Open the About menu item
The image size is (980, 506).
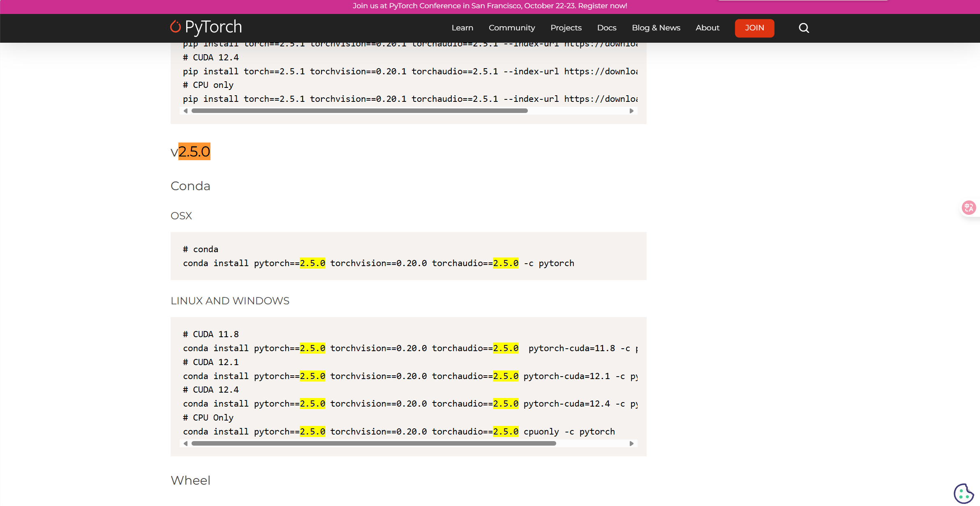707,28
